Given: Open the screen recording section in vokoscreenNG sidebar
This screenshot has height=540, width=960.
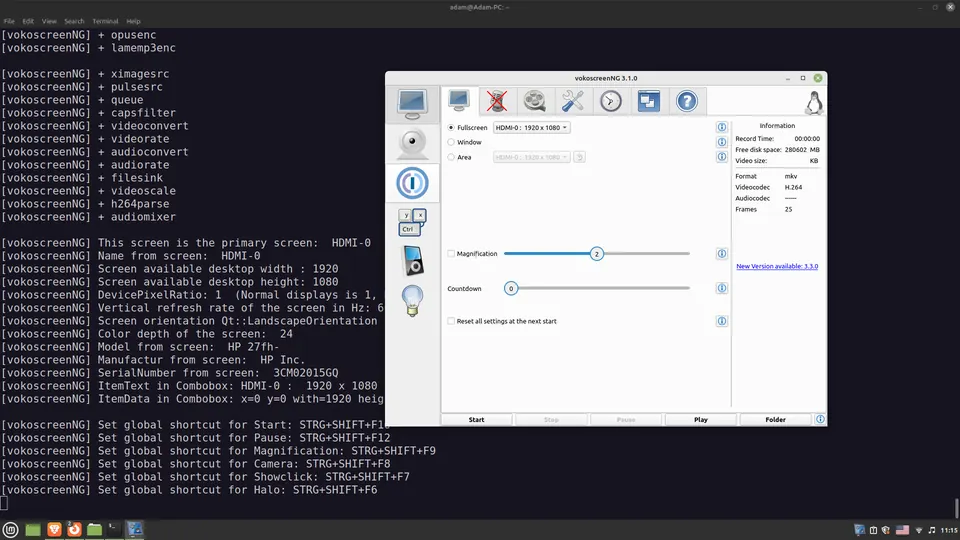Looking at the screenshot, I should pos(412,104).
